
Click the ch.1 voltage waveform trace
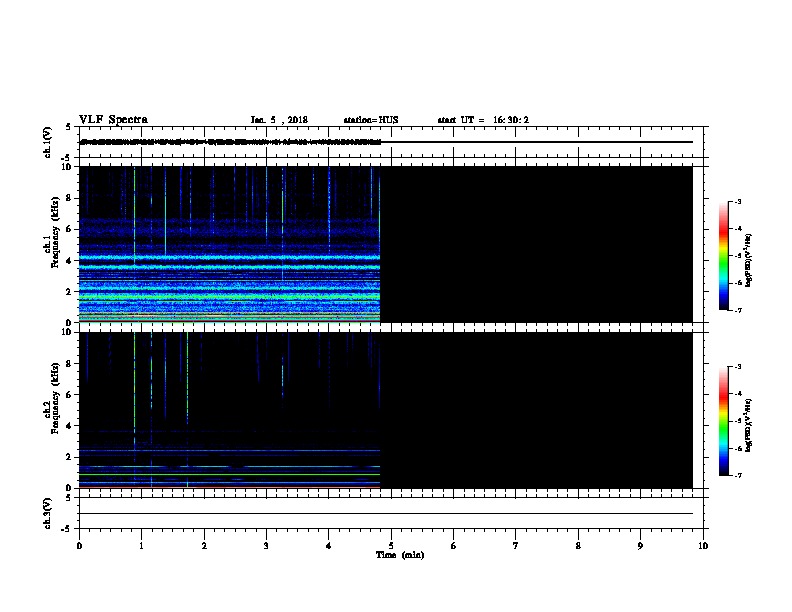[x=386, y=142]
